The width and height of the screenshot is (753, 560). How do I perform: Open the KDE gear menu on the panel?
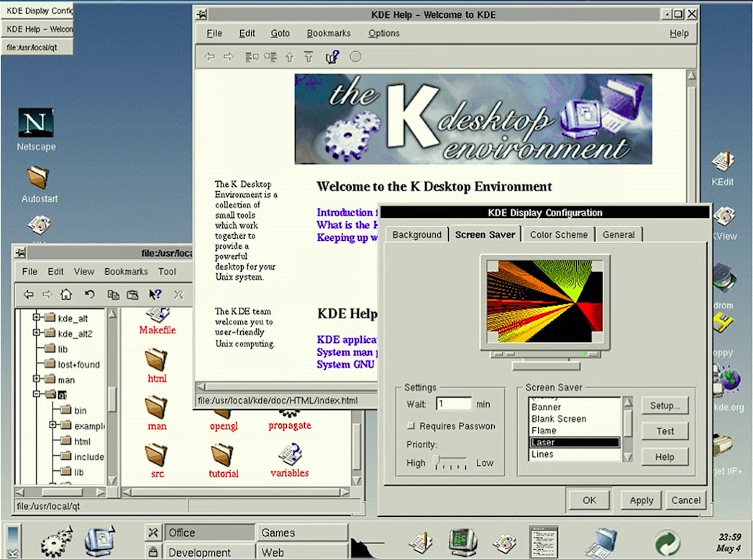56,541
